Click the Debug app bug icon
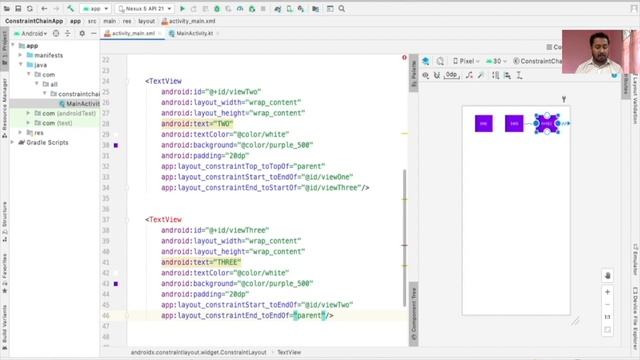 [217, 9]
